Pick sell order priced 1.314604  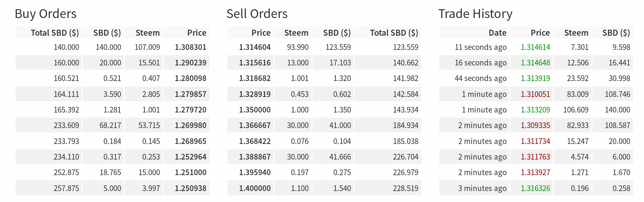(x=324, y=47)
